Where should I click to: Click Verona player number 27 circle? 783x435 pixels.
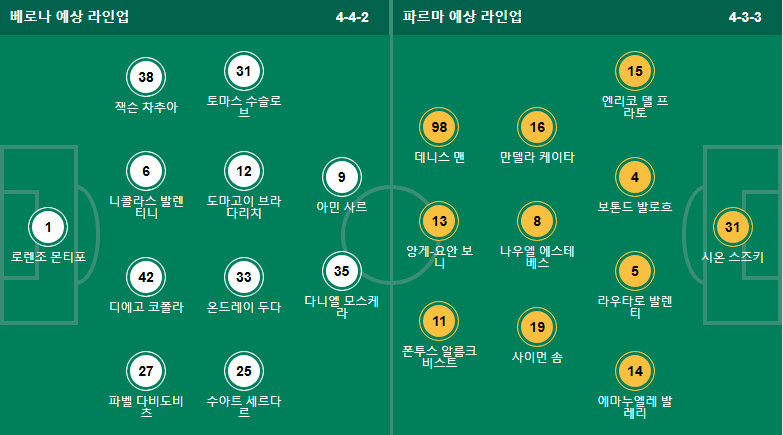(146, 371)
